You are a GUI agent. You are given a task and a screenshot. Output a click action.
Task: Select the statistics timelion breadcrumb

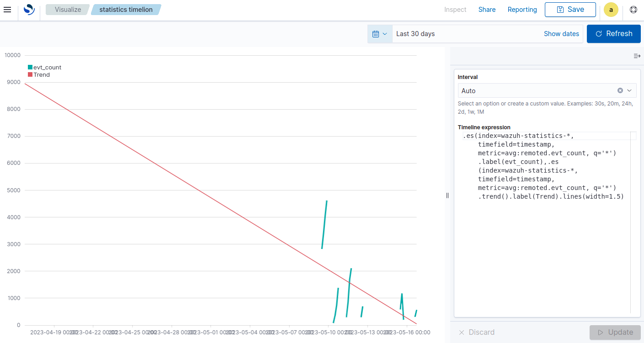[x=126, y=9]
